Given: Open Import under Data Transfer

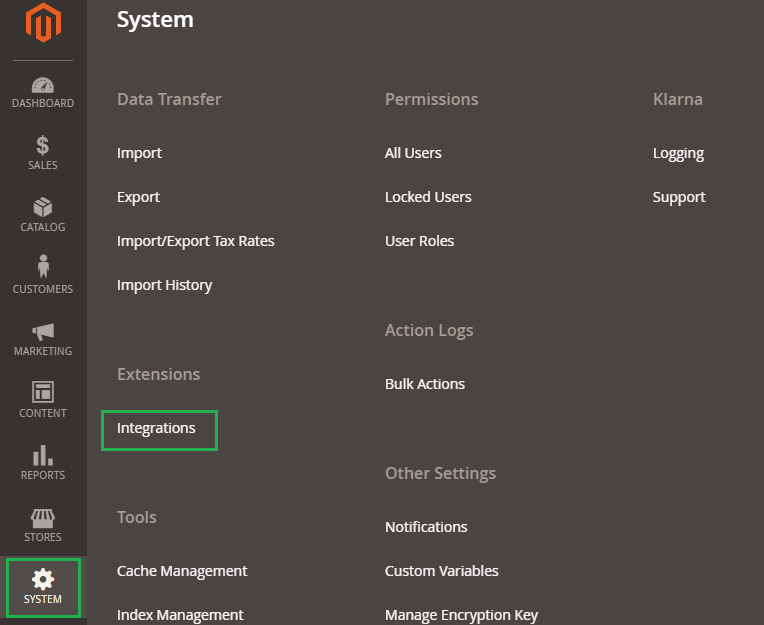Looking at the screenshot, I should (139, 153).
